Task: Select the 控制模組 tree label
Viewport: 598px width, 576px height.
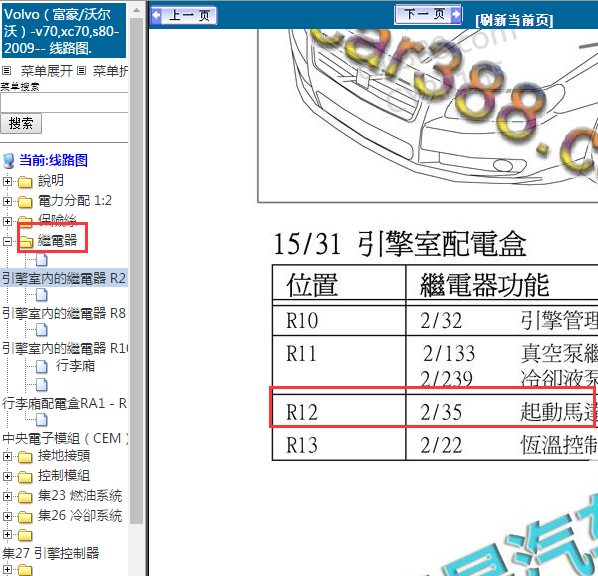Action: point(64,475)
